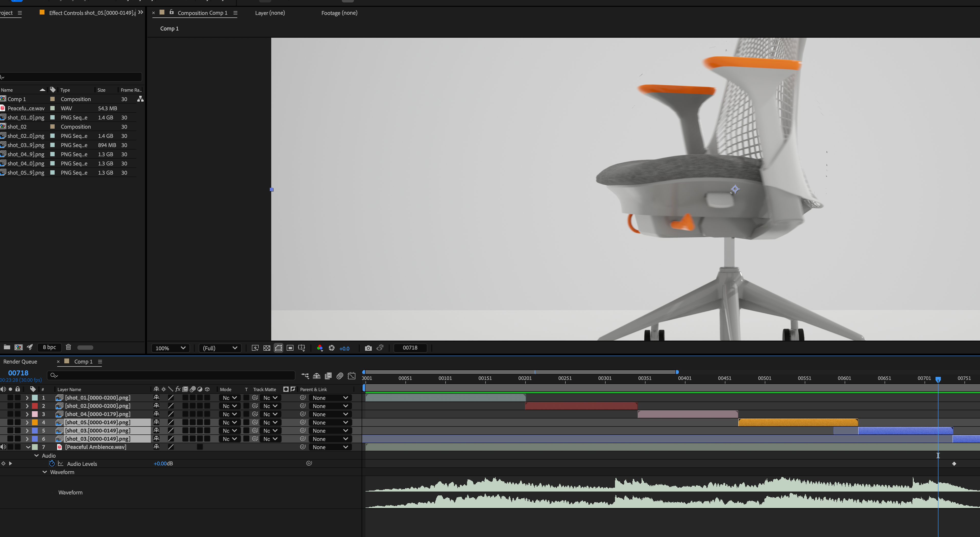
Task: Expand the shot_02 layer properties
Action: click(27, 406)
